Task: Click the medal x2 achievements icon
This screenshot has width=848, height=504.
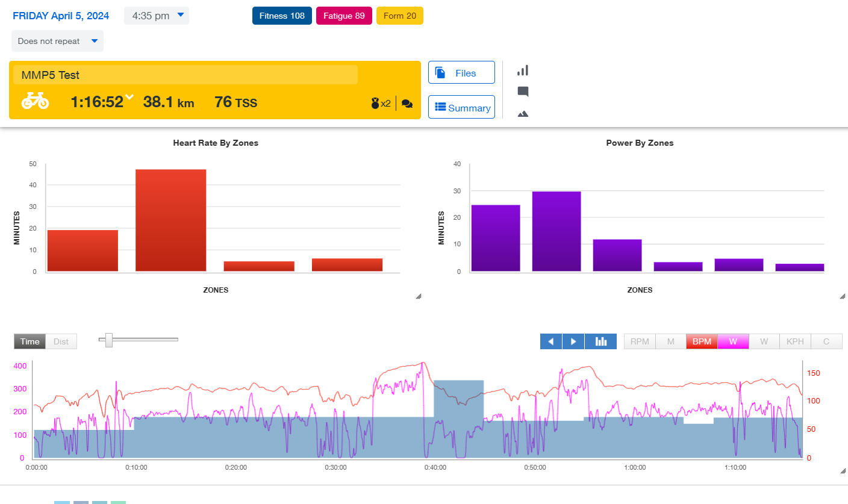Action: [381, 104]
